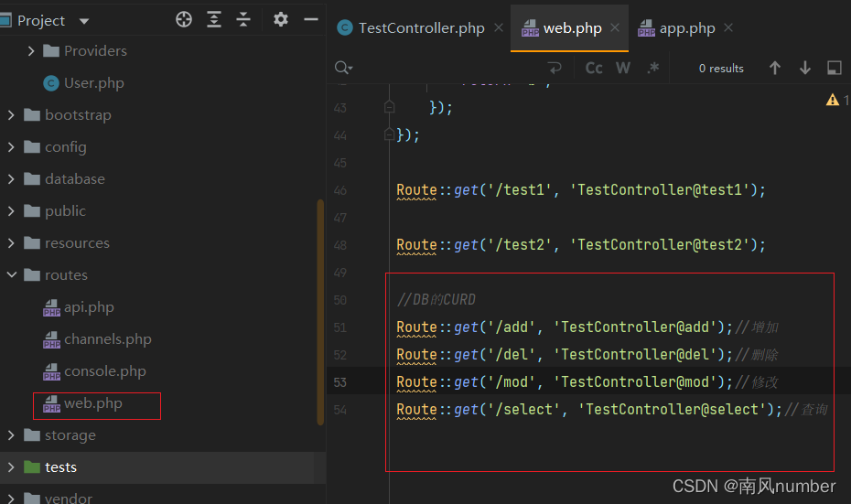Click line number 50 in gutter

(x=340, y=300)
